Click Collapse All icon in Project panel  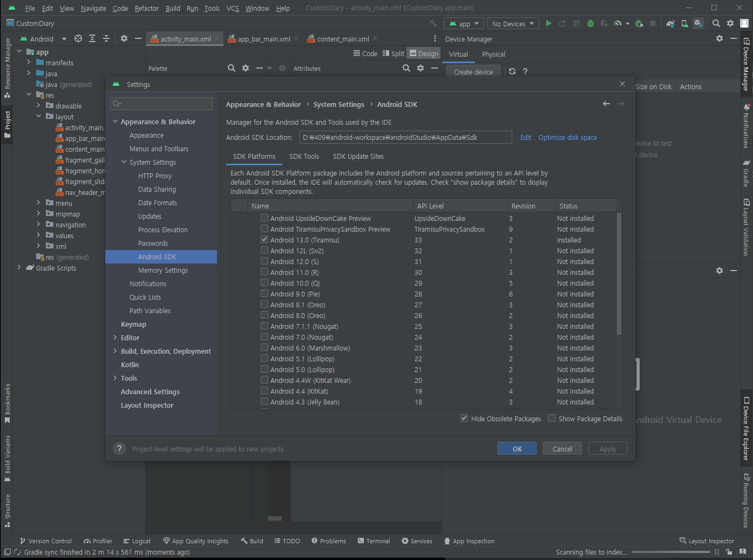(106, 38)
